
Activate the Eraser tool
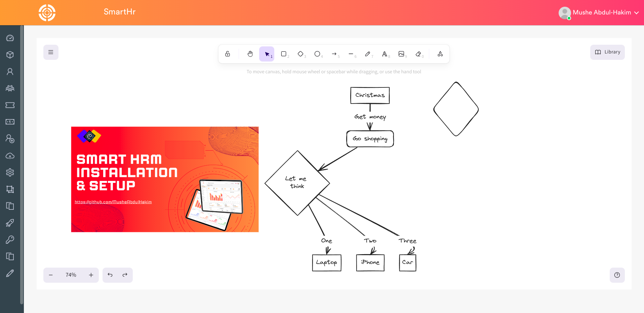pyautogui.click(x=418, y=54)
